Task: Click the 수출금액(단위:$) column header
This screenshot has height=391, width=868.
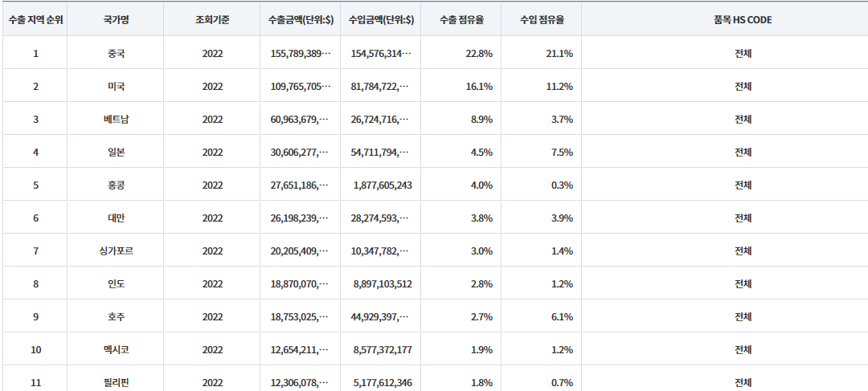Action: point(301,20)
